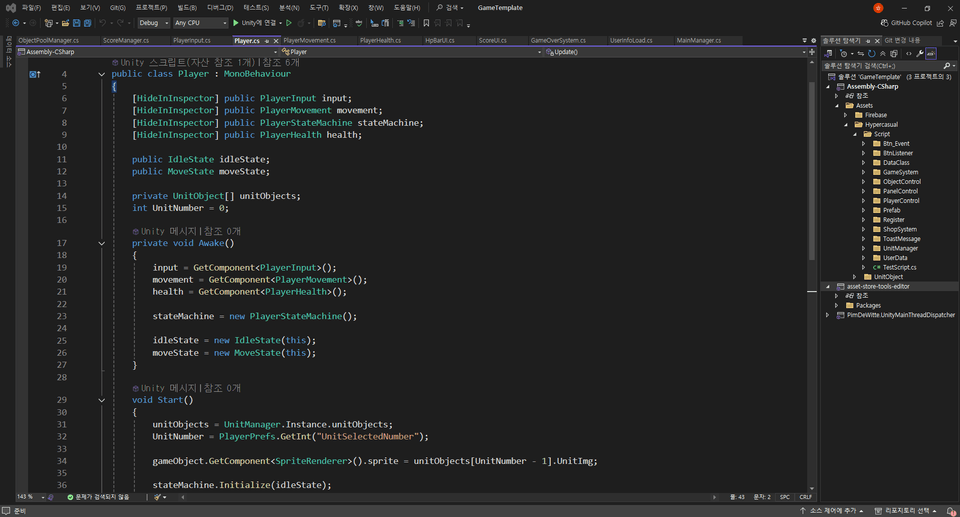The width and height of the screenshot is (960, 517).
Task: Click the editor vertical scrollbar track
Action: click(x=812, y=368)
